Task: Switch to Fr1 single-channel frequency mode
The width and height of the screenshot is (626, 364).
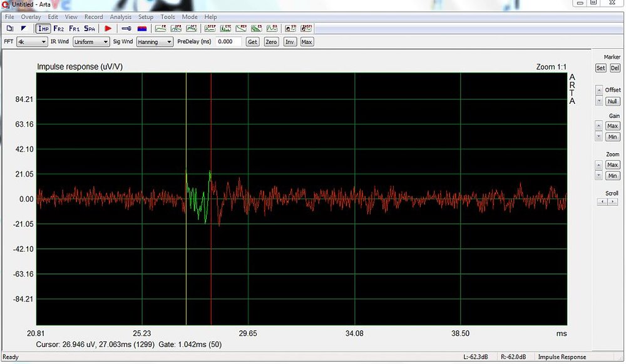Action: click(x=74, y=28)
